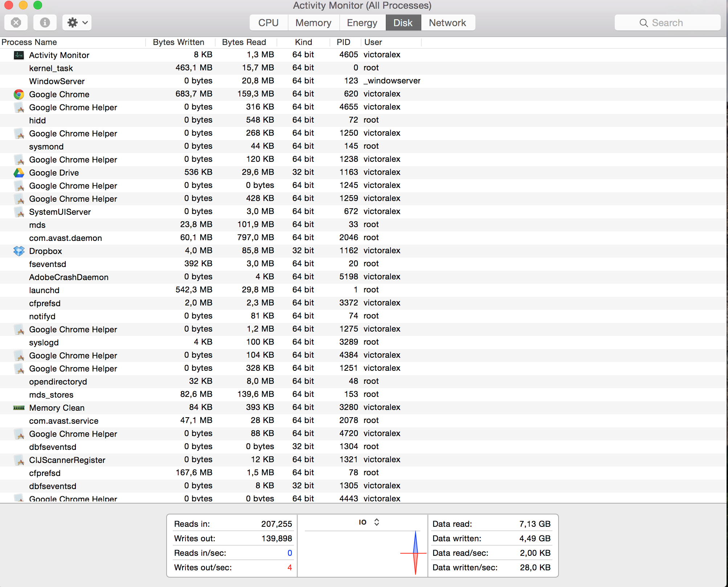Screen dimensions: 728x587
Task: Click the Reads in value 207,255
Action: tap(277, 524)
